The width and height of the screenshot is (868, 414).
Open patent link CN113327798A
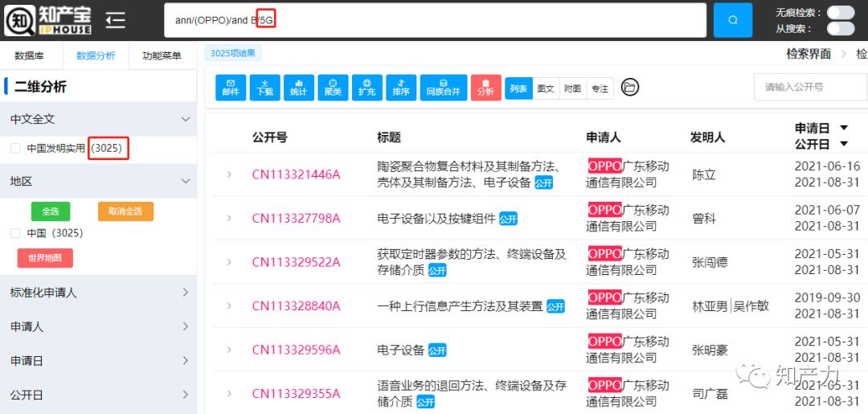296,218
